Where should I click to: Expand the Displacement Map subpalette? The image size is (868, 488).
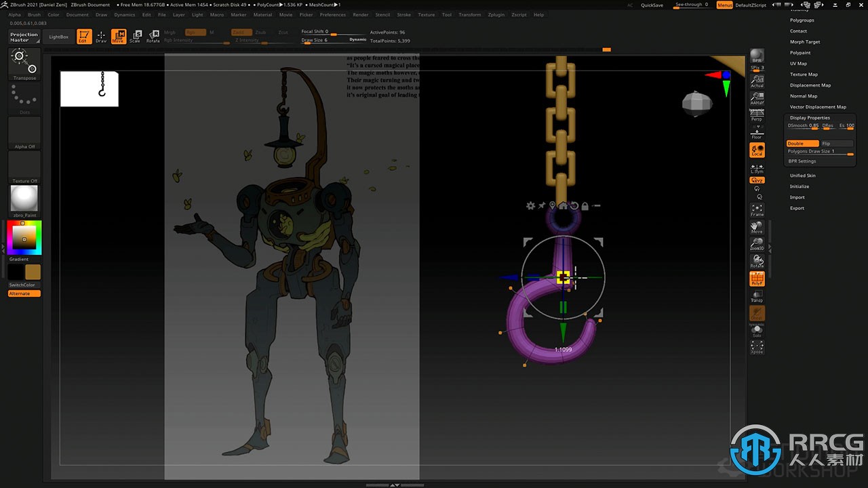coord(810,85)
